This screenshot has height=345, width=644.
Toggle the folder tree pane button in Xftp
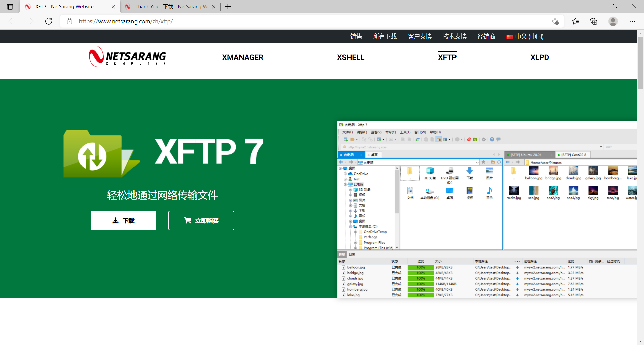pyautogui.click(x=439, y=139)
